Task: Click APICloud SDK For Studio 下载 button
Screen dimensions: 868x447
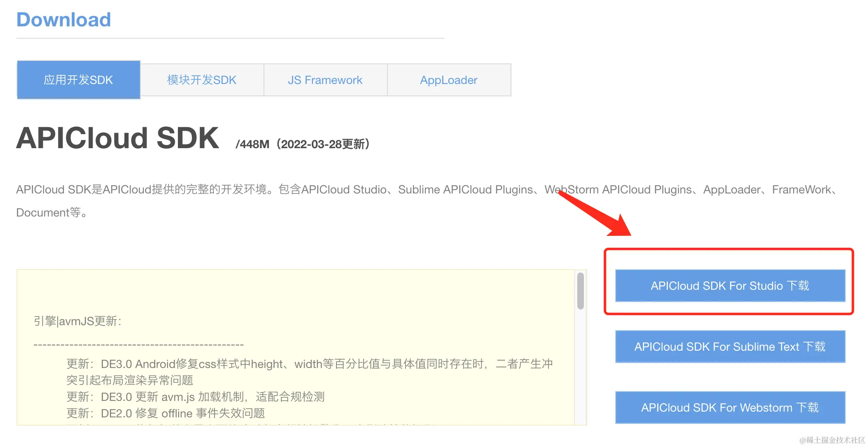Action: pos(730,286)
